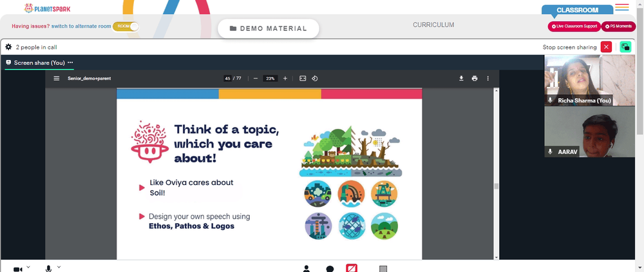644x272 pixels.
Task: Click the PDF scrollbar's bottom down arrow
Action: (x=496, y=257)
